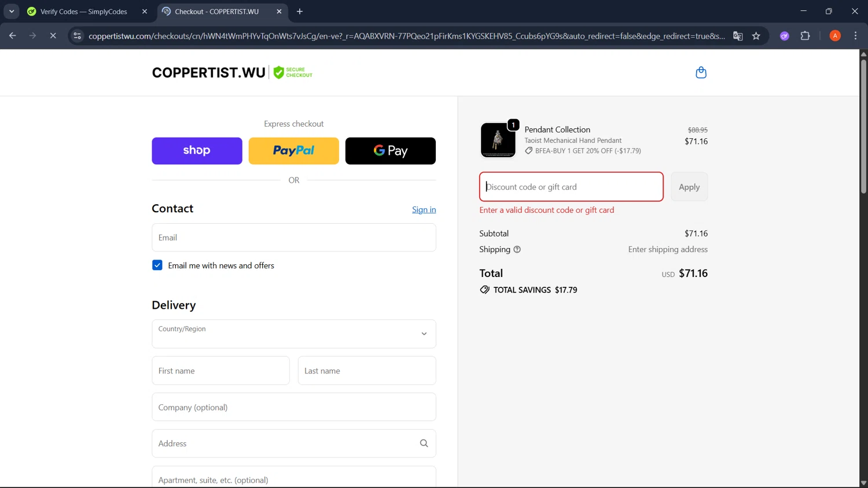Click the COPPERTIST.WU logo
This screenshot has width=868, height=488.
pos(209,72)
